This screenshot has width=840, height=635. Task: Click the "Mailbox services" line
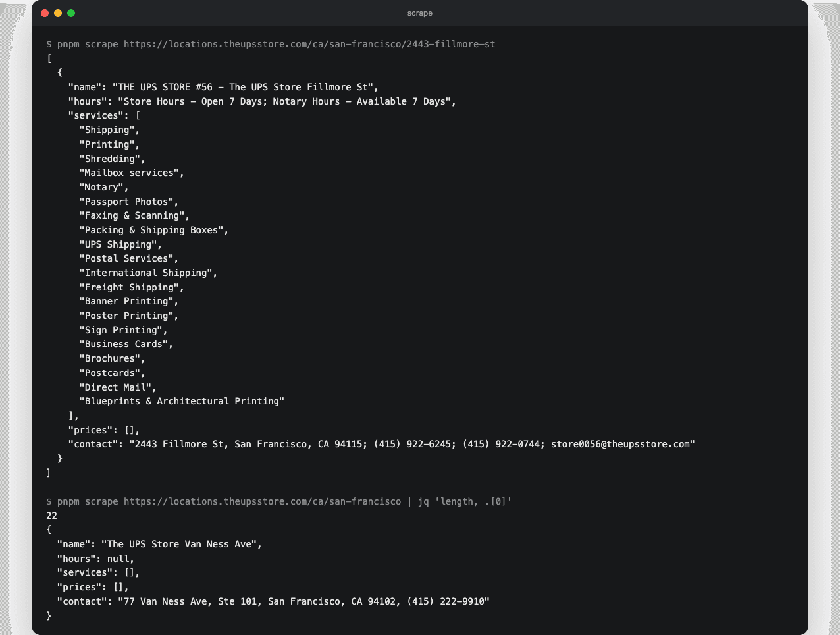(x=132, y=173)
